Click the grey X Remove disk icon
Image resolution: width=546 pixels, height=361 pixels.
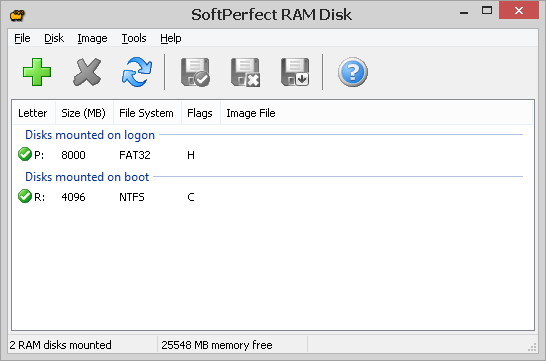click(x=87, y=72)
